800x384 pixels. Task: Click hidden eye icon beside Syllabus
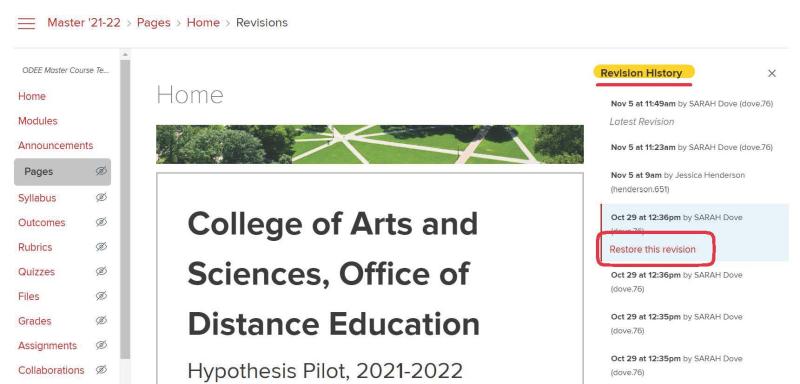(101, 197)
